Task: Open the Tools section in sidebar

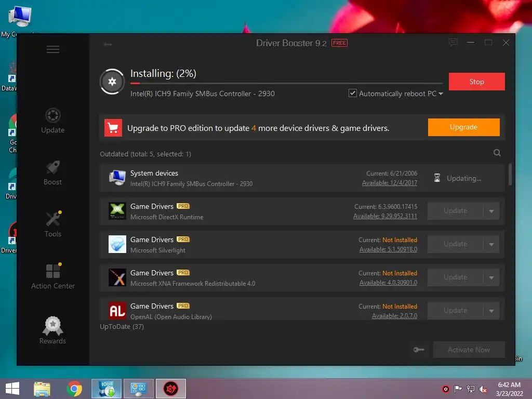Action: (x=53, y=224)
